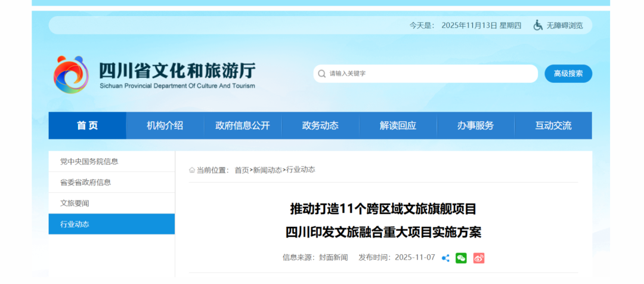Select 省委省政府信息 sidebar item
Image resolution: width=644 pixels, height=284 pixels.
[x=85, y=183]
